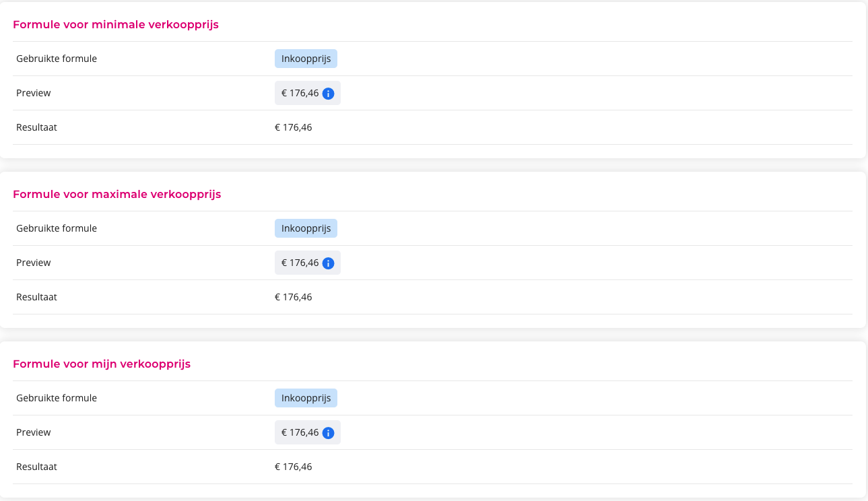Click 'Preview' label in minimale verkoopprijs section
The height and width of the screenshot is (501, 868).
pos(34,93)
